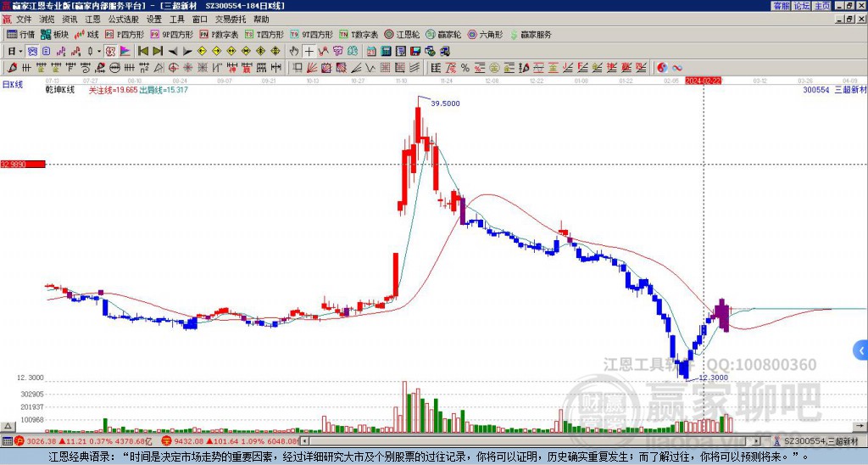Open the 江恩轮 tool
Viewport: 868px width, 465px height.
(402, 34)
